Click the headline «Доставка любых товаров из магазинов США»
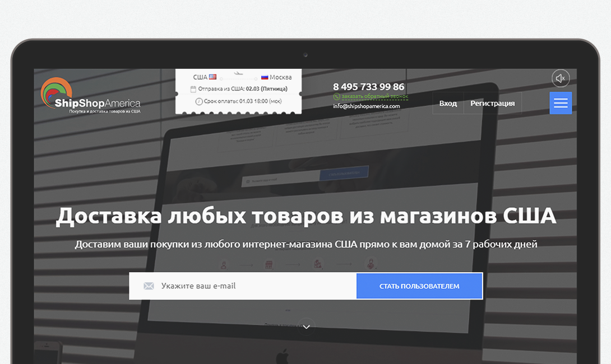The height and width of the screenshot is (364, 611). (x=306, y=216)
